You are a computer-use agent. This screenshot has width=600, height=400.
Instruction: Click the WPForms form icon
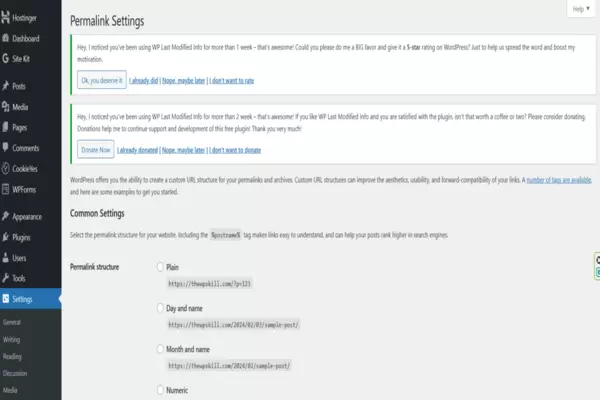pyautogui.click(x=5, y=189)
